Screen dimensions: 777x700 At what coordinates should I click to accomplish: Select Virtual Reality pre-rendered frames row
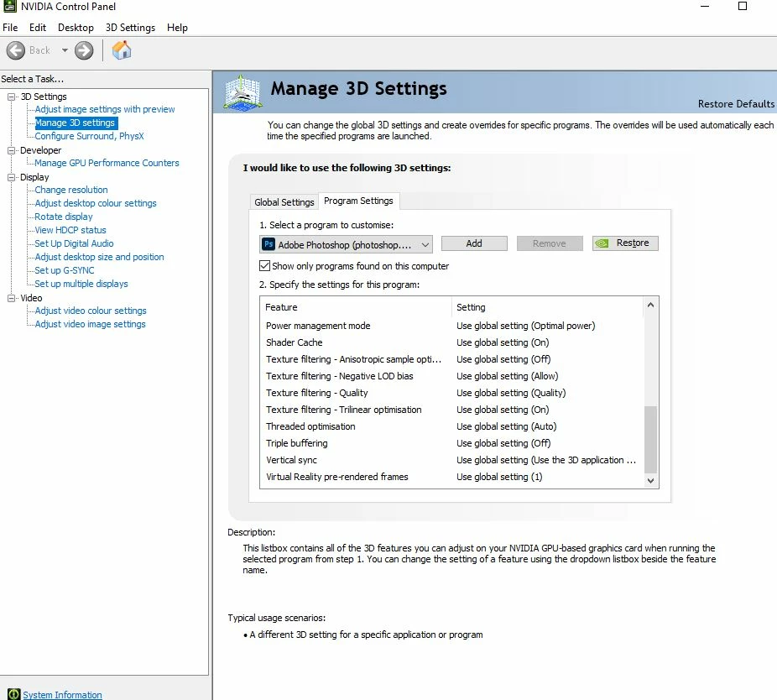(452, 477)
